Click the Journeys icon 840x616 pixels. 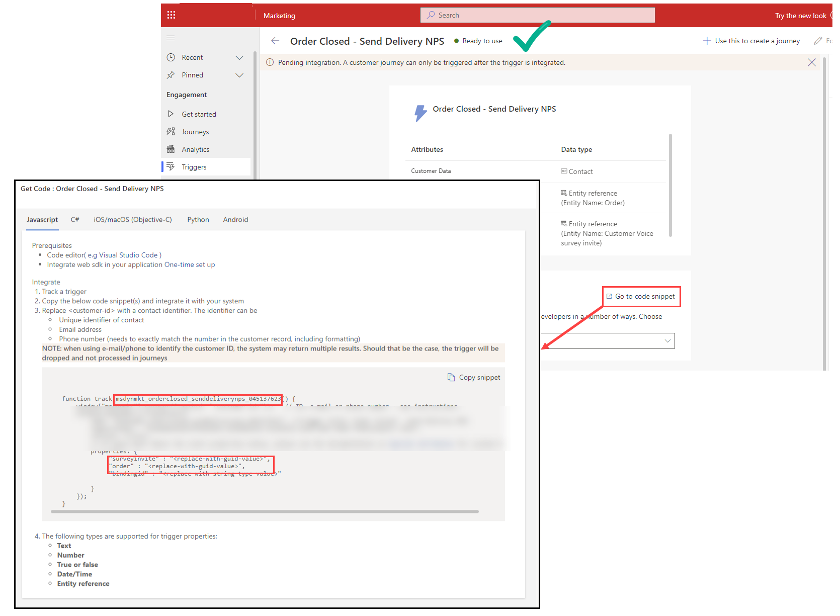tap(171, 131)
